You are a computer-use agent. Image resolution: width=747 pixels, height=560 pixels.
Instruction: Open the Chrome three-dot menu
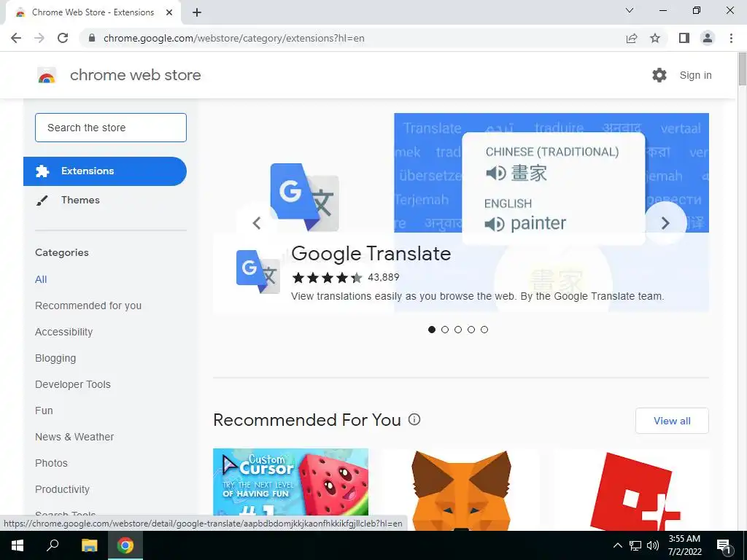tap(731, 38)
